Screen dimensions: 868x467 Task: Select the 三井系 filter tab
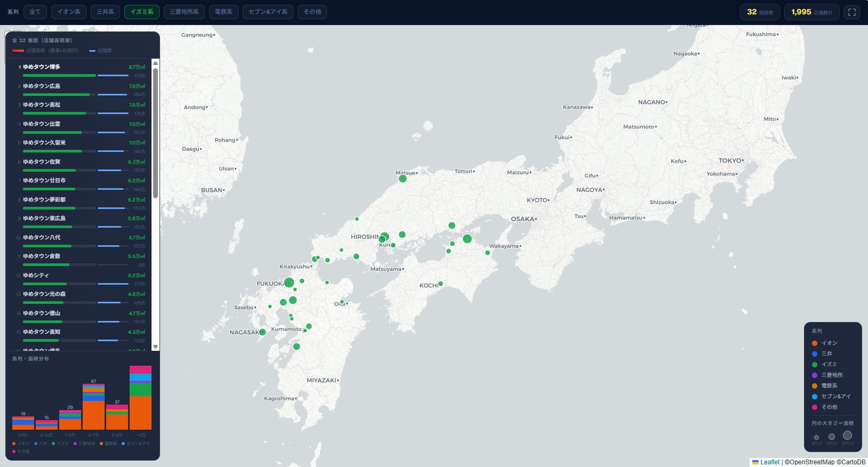[x=105, y=12]
